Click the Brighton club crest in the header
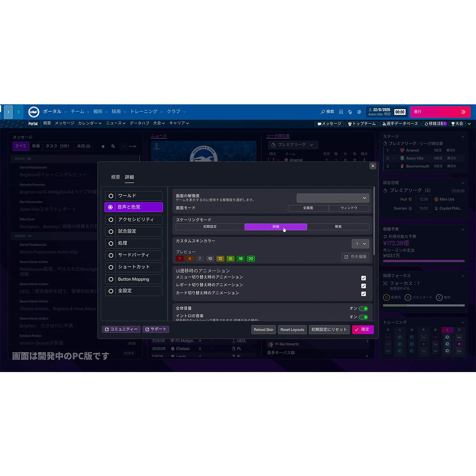476x476 pixels. coord(34,112)
